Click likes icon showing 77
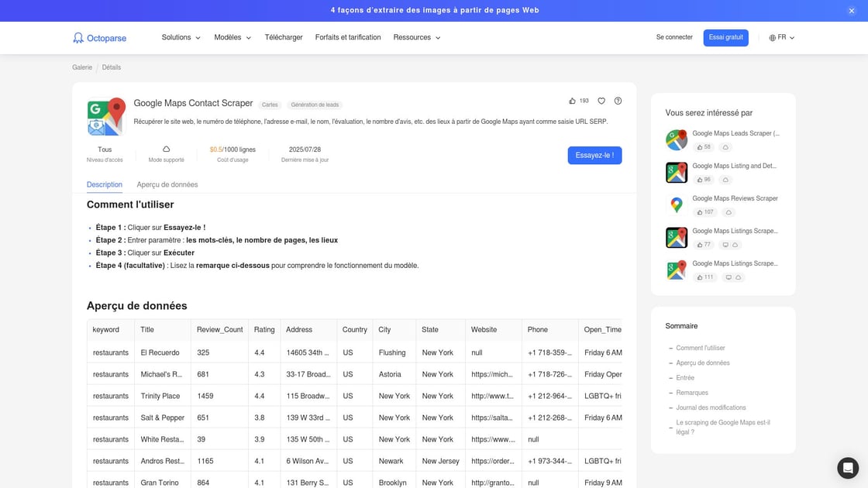Screen dimensions: 868x488 tap(700, 245)
